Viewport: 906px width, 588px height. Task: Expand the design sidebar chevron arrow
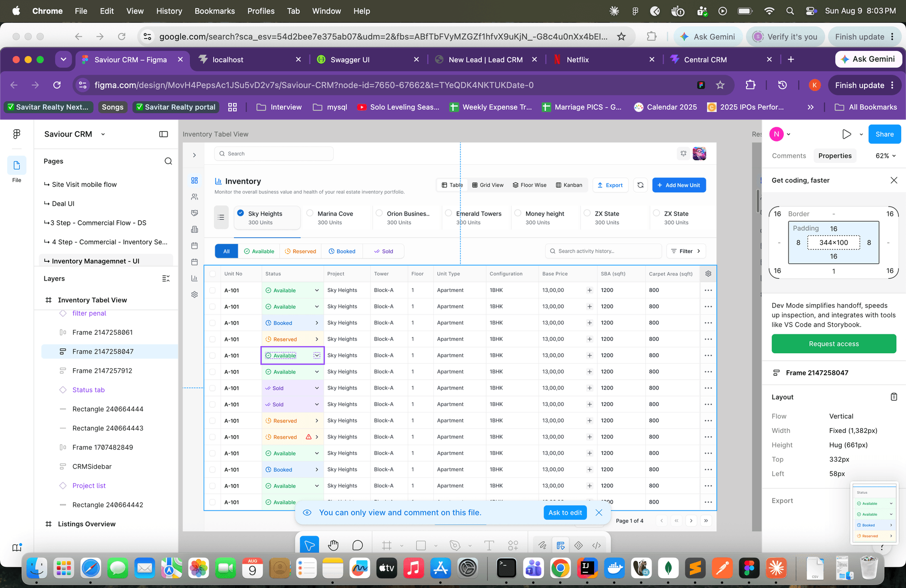[194, 155]
